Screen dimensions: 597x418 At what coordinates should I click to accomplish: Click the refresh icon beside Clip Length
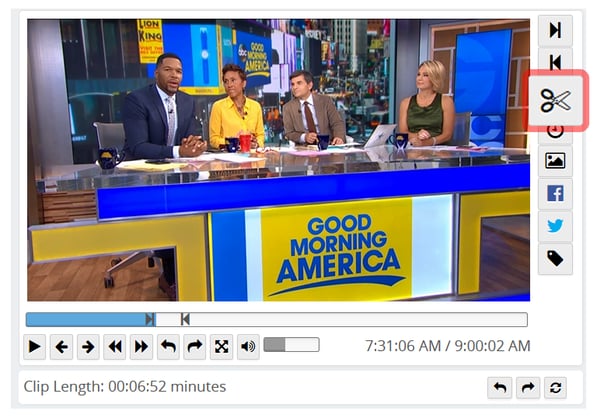coord(555,388)
